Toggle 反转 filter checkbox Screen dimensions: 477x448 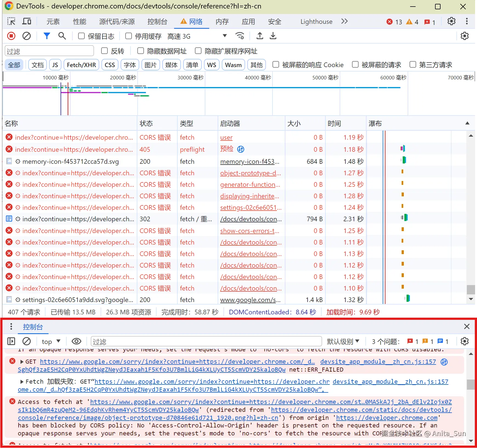[x=104, y=51]
